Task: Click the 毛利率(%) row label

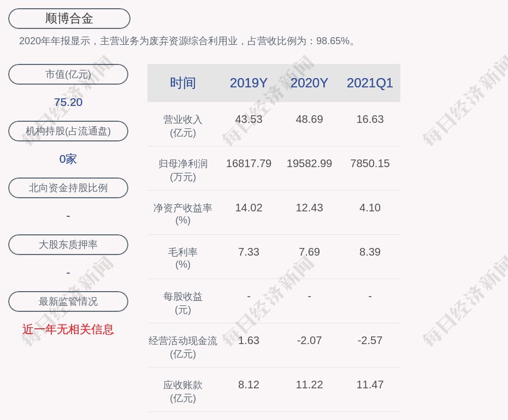Action: tap(182, 258)
